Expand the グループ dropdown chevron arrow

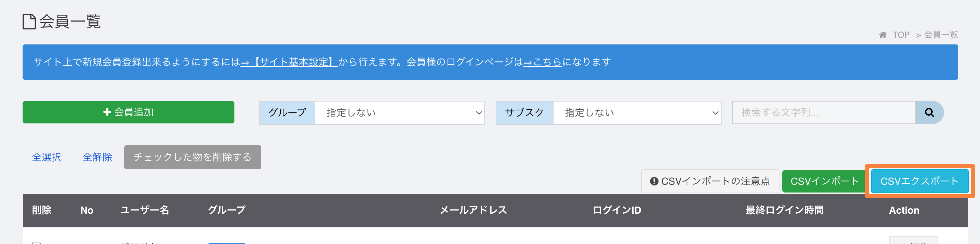click(479, 113)
